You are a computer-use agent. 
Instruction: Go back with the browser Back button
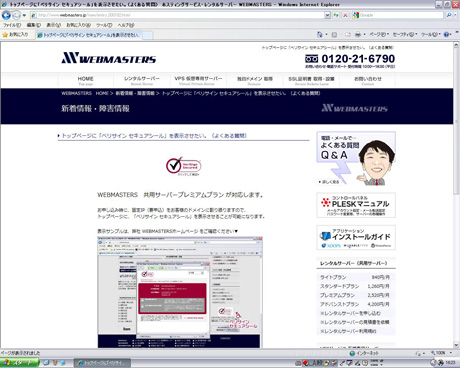pyautogui.click(x=6, y=15)
